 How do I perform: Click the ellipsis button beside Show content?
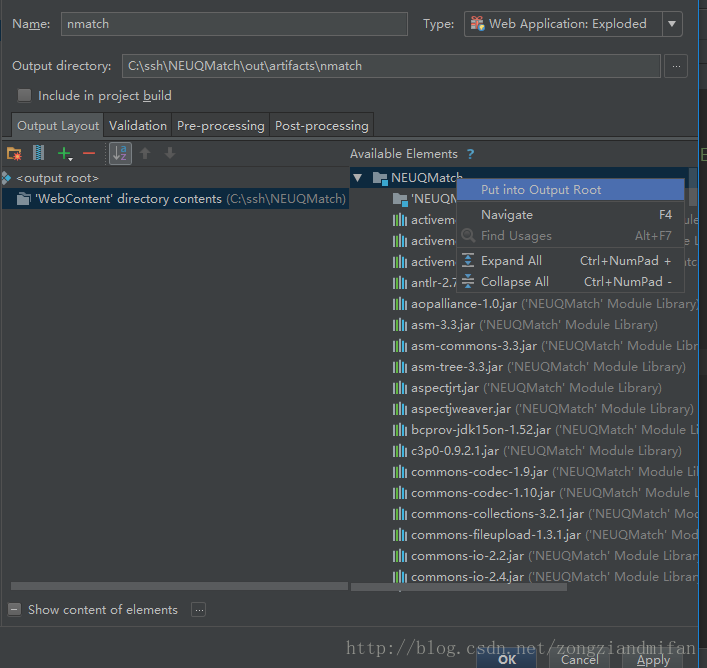(198, 610)
